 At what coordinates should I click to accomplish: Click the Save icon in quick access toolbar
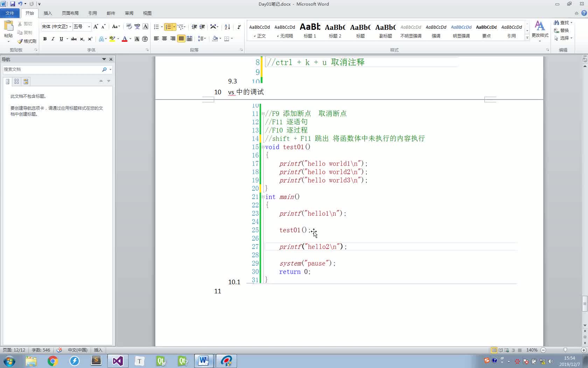(x=13, y=4)
